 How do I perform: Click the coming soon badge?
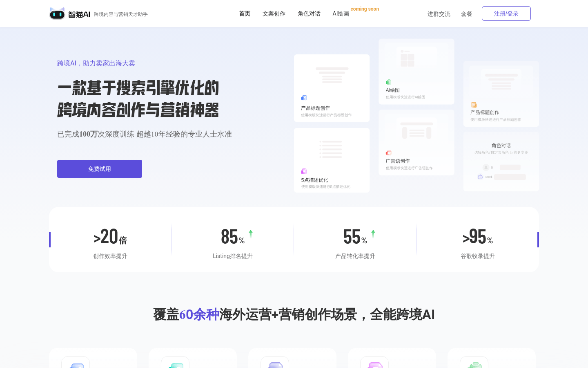pyautogui.click(x=365, y=9)
